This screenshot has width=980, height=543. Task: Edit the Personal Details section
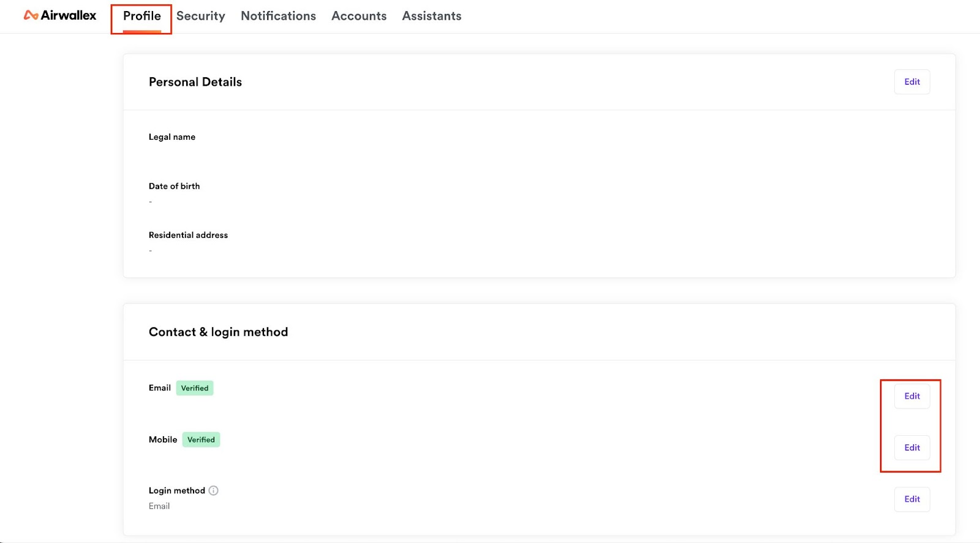coord(911,82)
